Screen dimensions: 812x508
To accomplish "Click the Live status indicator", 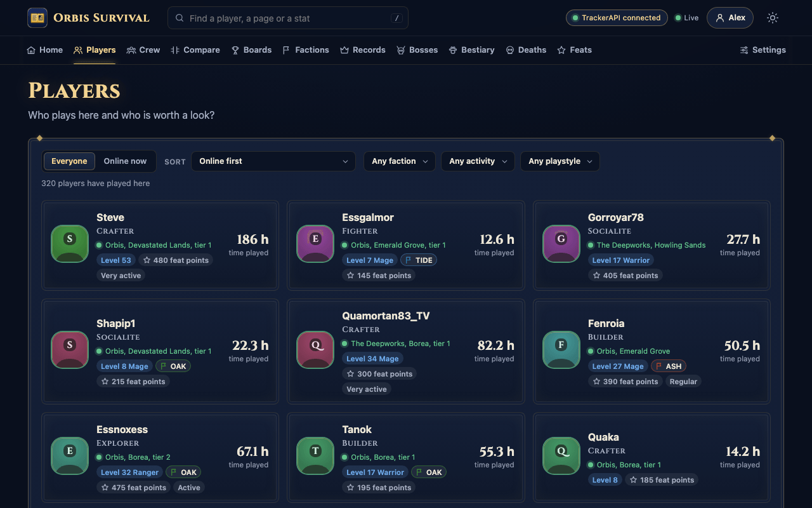I will [686, 18].
